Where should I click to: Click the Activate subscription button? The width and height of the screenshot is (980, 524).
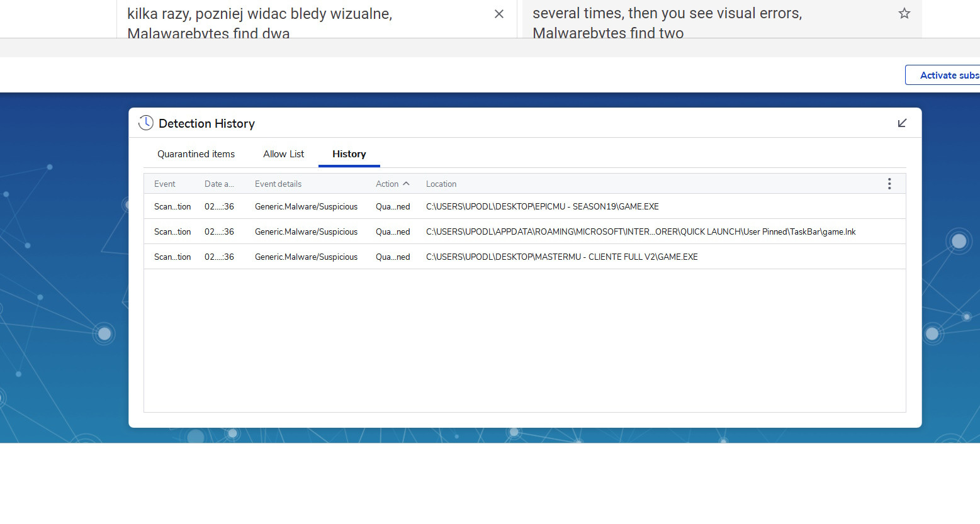pos(943,75)
